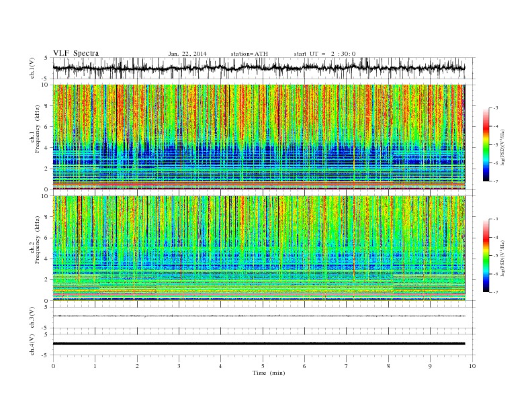The image size is (532, 411).
Task: Select the date text "Jan. 22, 2014"
Action: pos(187,54)
